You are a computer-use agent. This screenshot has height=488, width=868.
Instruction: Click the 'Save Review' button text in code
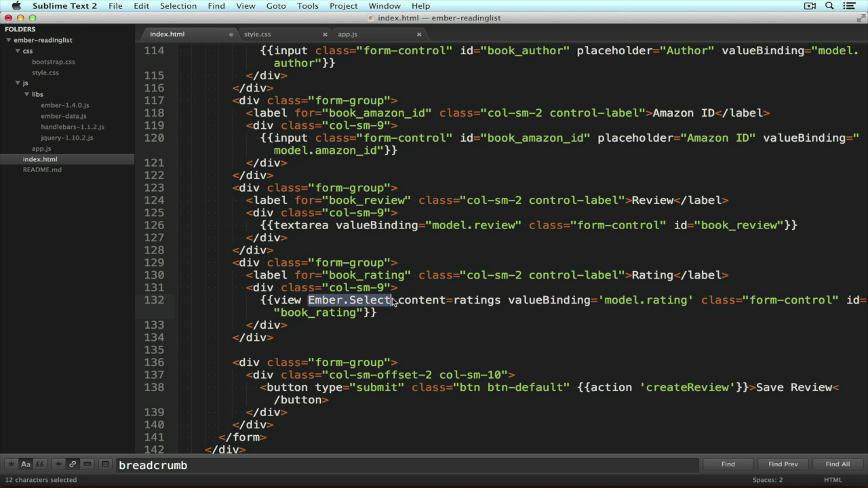coord(794,387)
